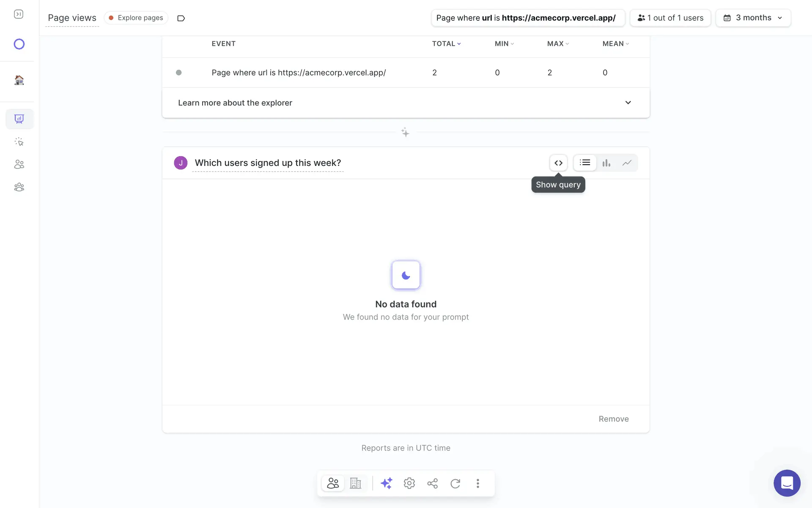The image size is (812, 508).
Task: Click the page URL filter button
Action: [x=527, y=18]
